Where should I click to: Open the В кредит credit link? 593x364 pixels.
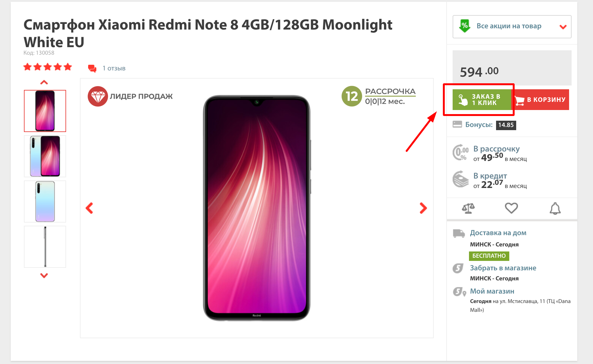tap(490, 176)
